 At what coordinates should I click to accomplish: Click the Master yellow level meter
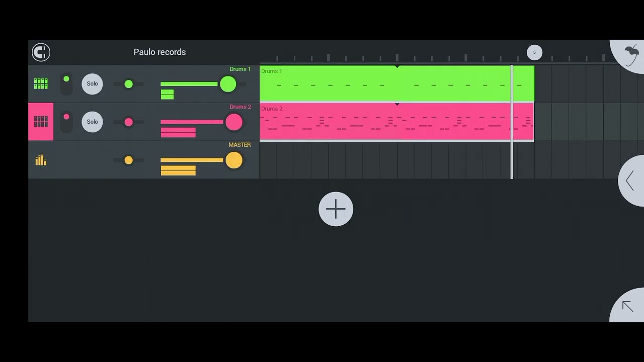178,171
